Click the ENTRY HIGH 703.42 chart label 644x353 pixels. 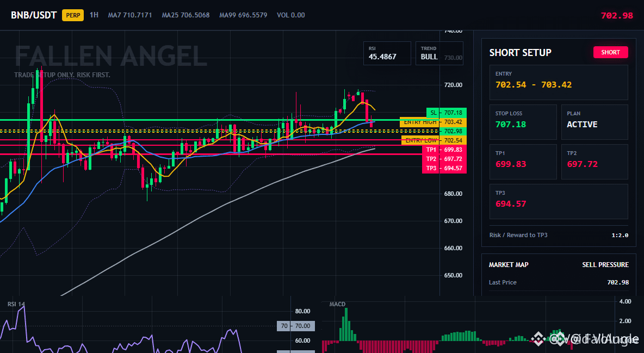click(434, 122)
